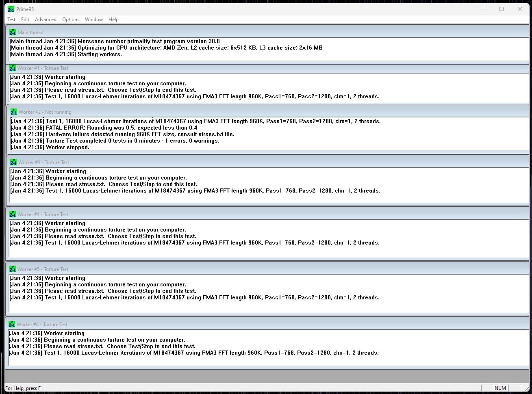This screenshot has width=532, height=394.
Task: Activate Worker #6 - Torture Test title bar
Action: pyautogui.click(x=268, y=324)
